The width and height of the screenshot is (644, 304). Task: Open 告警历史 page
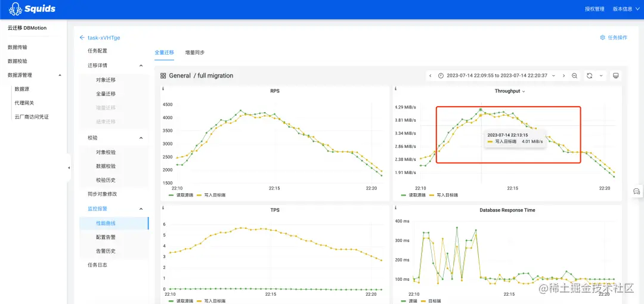pyautogui.click(x=106, y=251)
